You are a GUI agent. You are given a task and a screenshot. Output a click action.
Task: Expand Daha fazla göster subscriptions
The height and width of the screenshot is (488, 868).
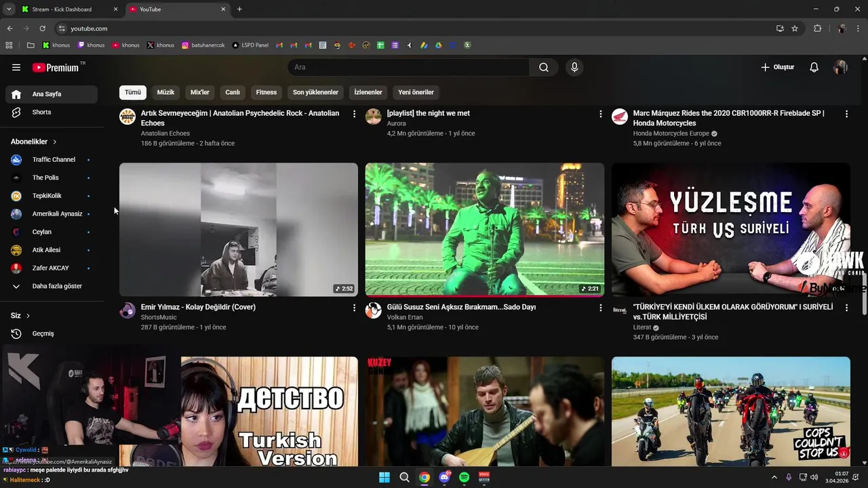(x=52, y=286)
